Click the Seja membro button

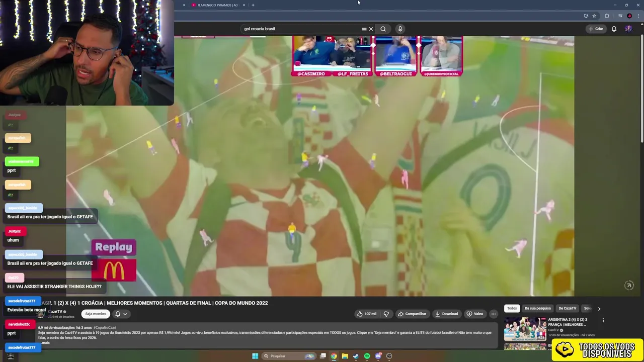pyautogui.click(x=96, y=314)
